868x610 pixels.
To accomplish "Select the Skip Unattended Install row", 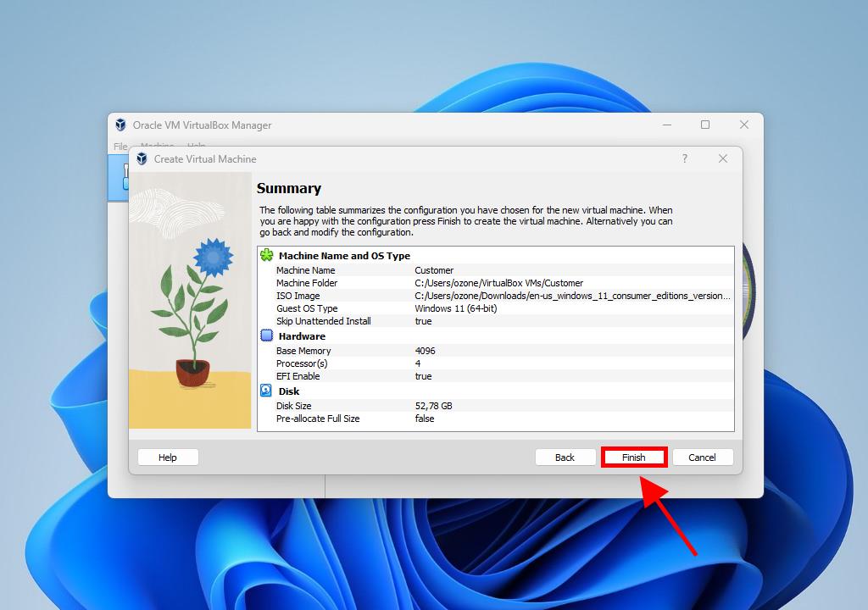I will tap(495, 321).
